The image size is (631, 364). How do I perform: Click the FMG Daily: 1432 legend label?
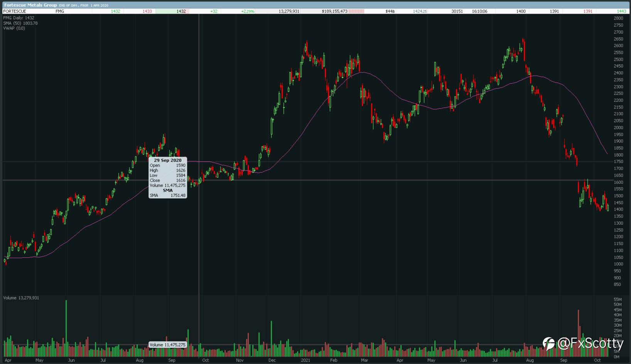point(19,18)
